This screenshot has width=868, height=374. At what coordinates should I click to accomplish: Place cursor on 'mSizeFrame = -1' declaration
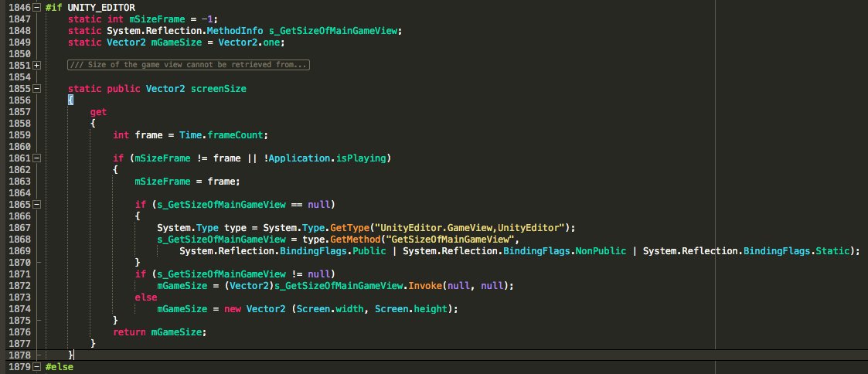coord(173,19)
